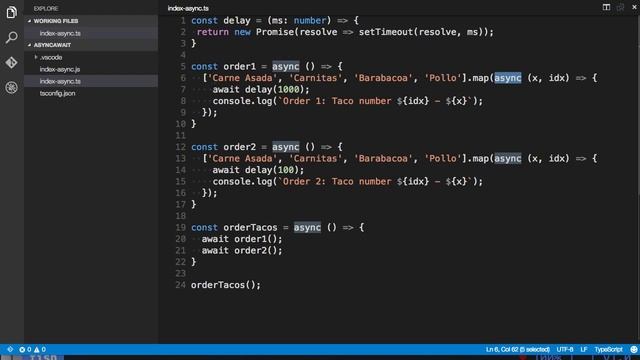Change line endings via LF indicator
Viewport: 640px width, 360px height.
(584, 349)
